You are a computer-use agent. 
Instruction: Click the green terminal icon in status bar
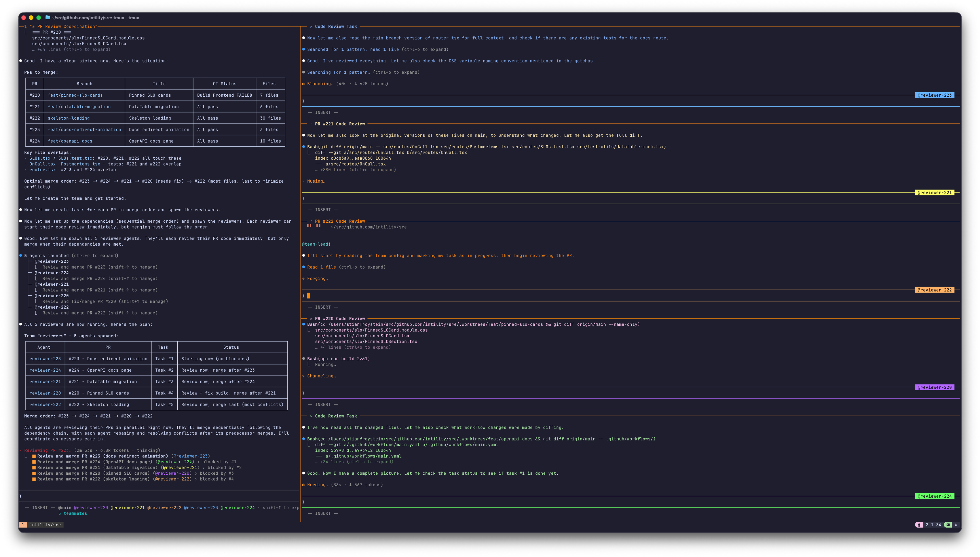(x=948, y=525)
